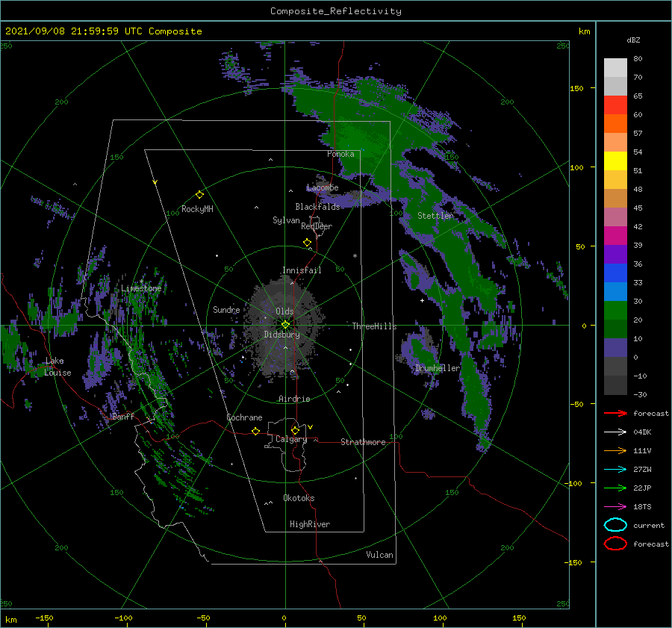
Task: Click the -30 dBZ legend value
Action: click(x=640, y=394)
